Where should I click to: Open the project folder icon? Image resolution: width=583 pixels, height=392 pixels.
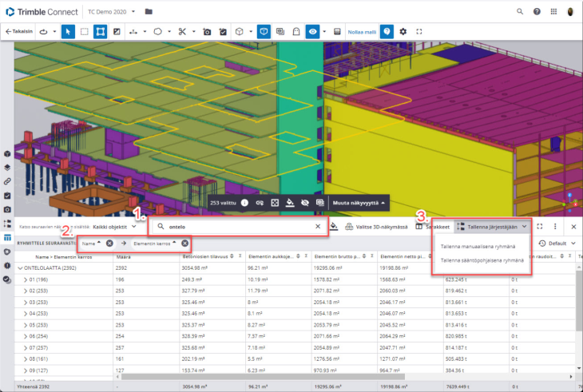tap(149, 12)
